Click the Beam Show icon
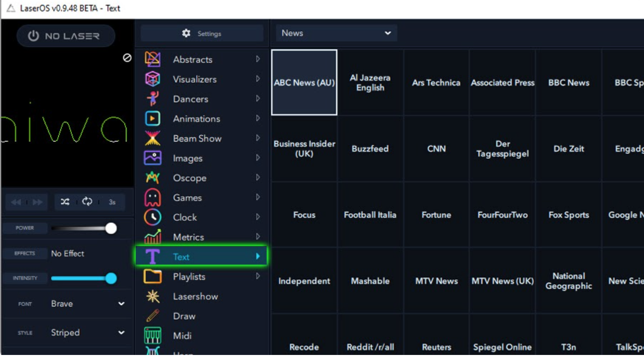644x356 pixels. [x=152, y=138]
